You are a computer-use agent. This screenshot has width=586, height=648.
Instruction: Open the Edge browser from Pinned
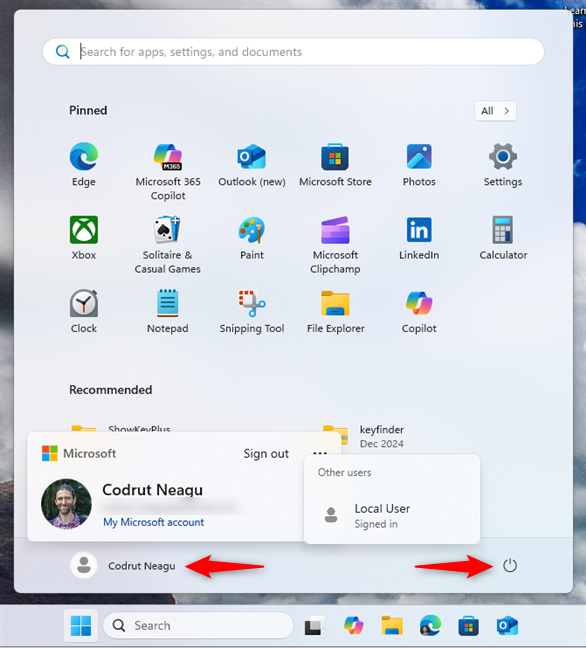(84, 165)
